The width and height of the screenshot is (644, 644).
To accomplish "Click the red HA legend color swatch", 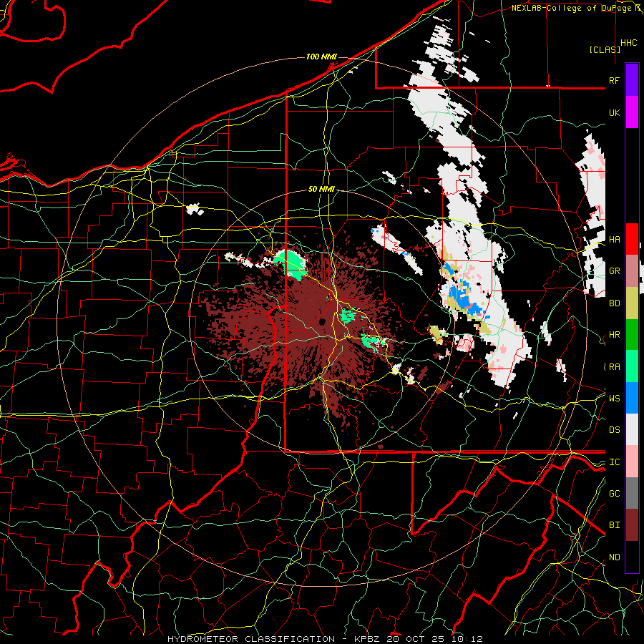I will coord(632,239).
